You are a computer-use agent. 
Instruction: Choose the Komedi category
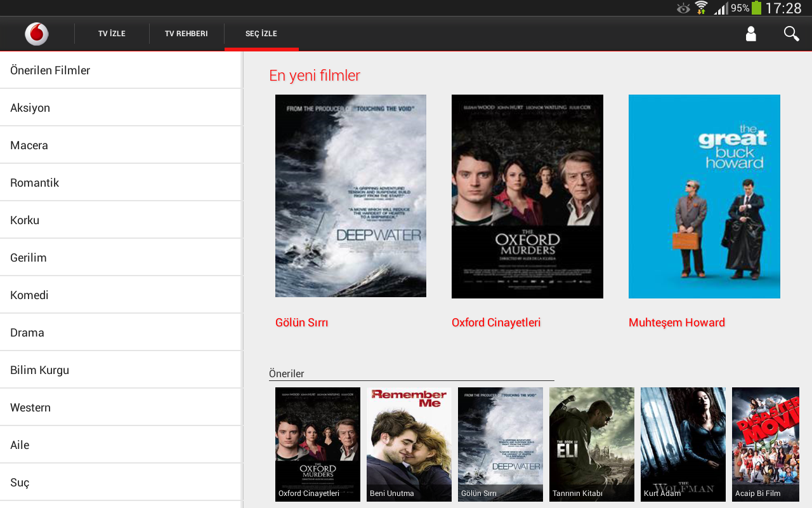pyautogui.click(x=121, y=295)
